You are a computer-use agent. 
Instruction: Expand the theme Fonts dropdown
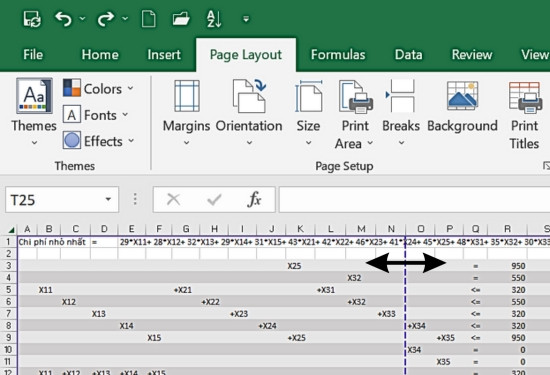96,115
